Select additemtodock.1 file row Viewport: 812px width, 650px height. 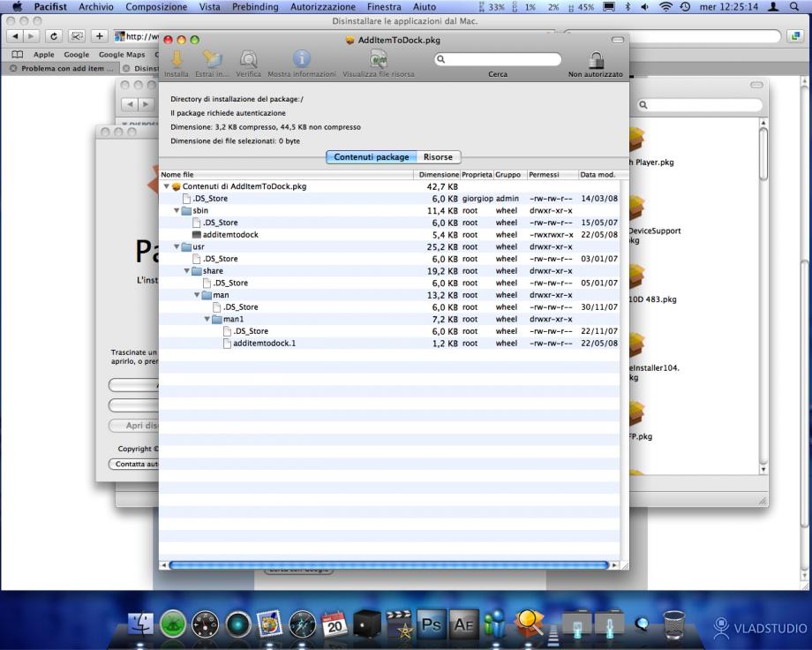pyautogui.click(x=389, y=344)
